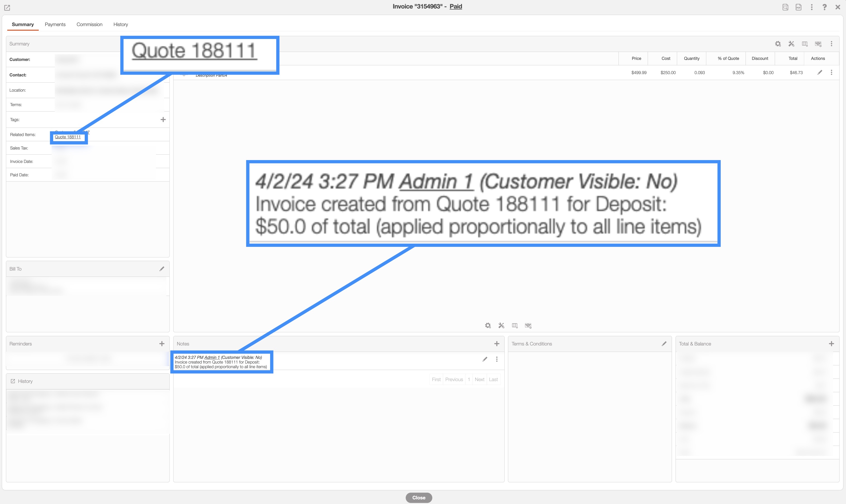The image size is (846, 504).
Task: Switch to the Commission tab
Action: (x=89, y=25)
